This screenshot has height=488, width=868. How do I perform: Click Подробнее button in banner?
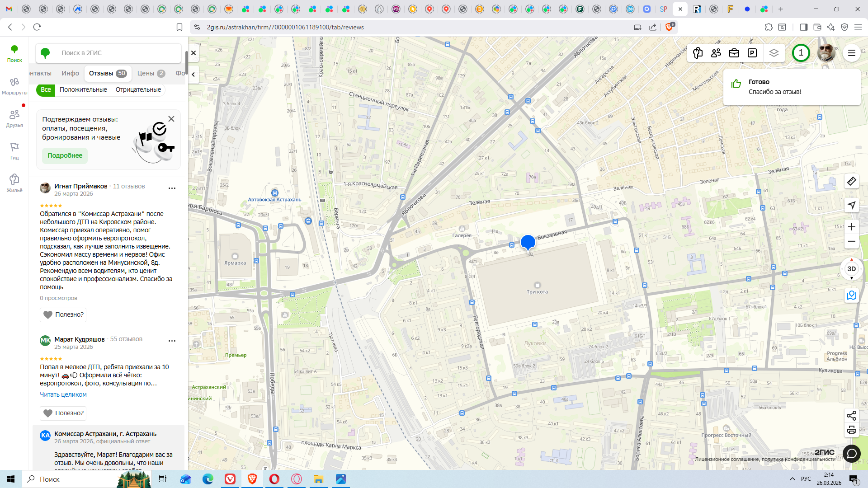click(65, 155)
